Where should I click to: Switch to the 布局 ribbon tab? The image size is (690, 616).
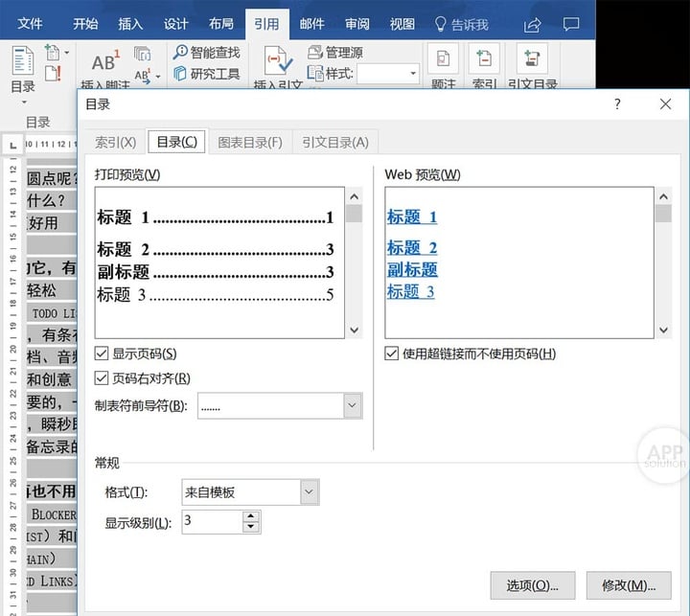point(221,24)
